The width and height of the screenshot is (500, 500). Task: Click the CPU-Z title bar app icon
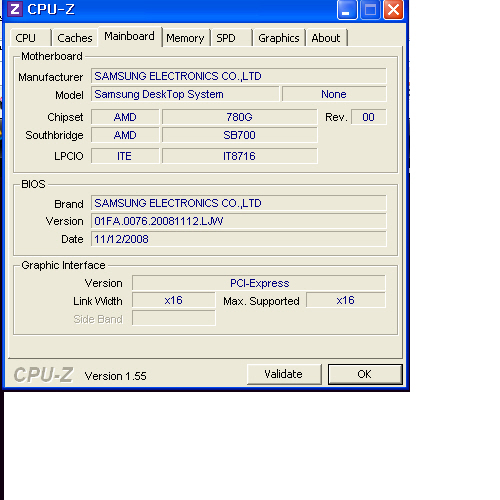15,9
